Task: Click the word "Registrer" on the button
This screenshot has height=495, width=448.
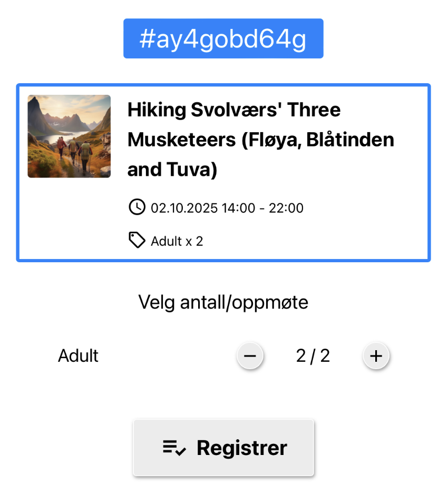Action: click(242, 448)
